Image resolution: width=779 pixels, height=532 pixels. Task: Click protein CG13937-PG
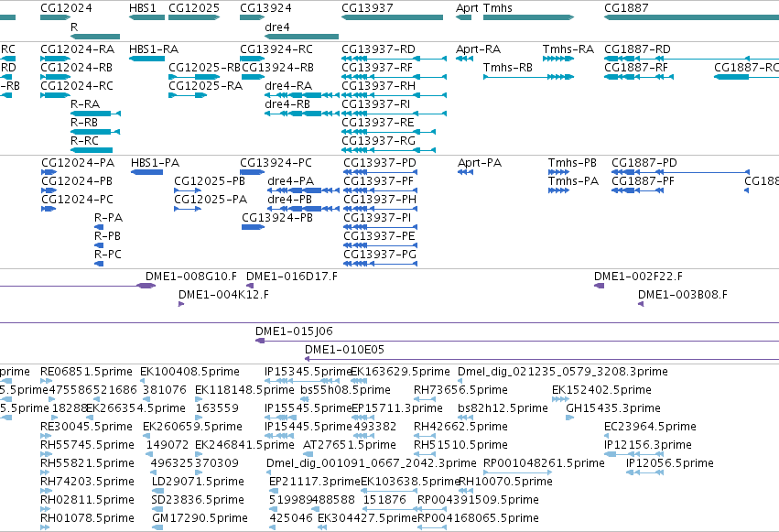click(x=380, y=255)
